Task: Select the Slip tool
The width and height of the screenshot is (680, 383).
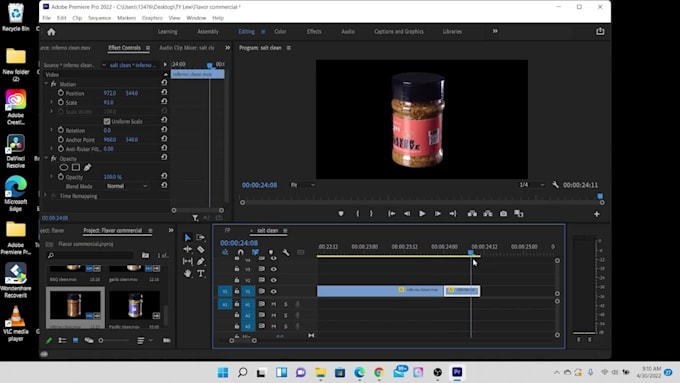Action: (187, 261)
